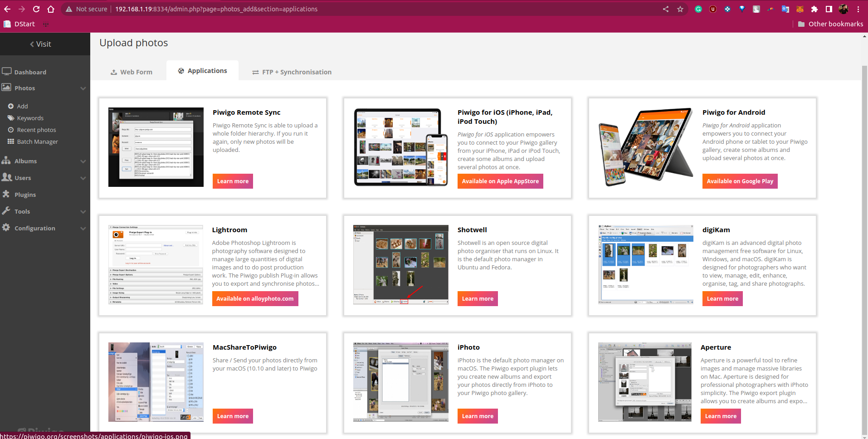
Task: Click Available on Apple AppStore button
Action: (500, 181)
